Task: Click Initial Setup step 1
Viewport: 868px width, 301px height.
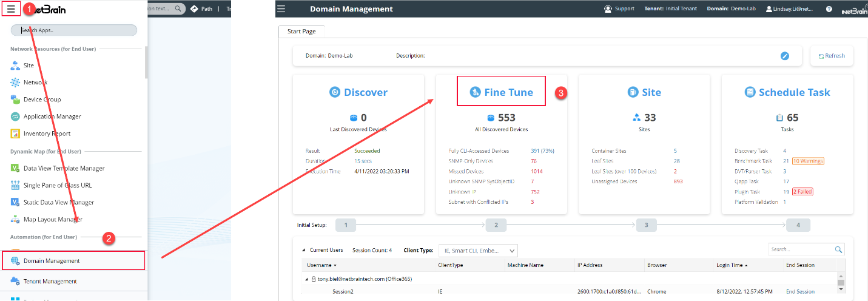Action: [x=346, y=225]
